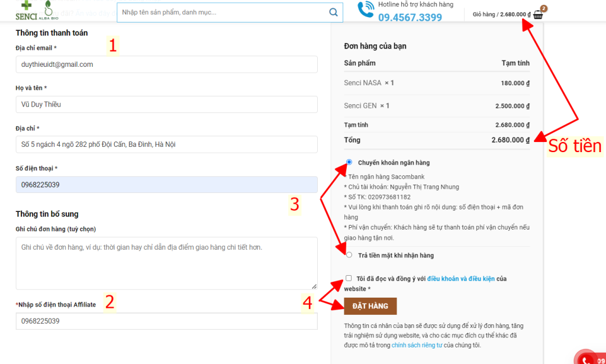This screenshot has width=606, height=364.
Task: Open the điều khoản và điều kiện link
Action: [460, 279]
